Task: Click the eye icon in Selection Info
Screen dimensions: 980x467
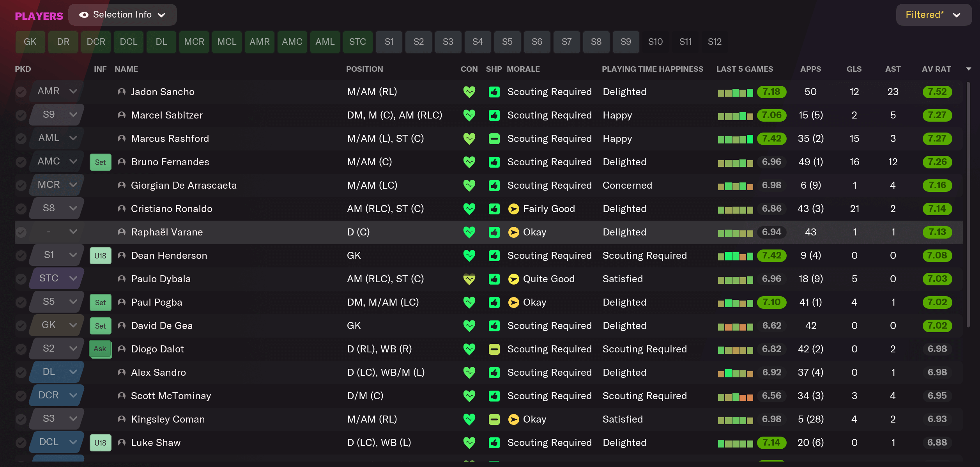Action: (x=84, y=14)
